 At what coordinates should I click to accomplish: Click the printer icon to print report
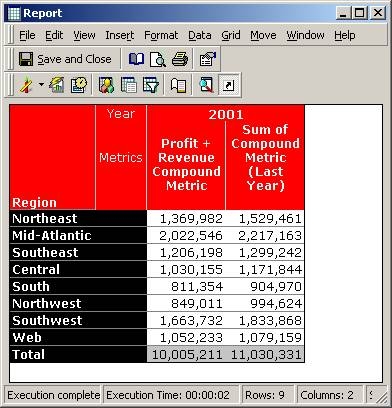[180, 59]
